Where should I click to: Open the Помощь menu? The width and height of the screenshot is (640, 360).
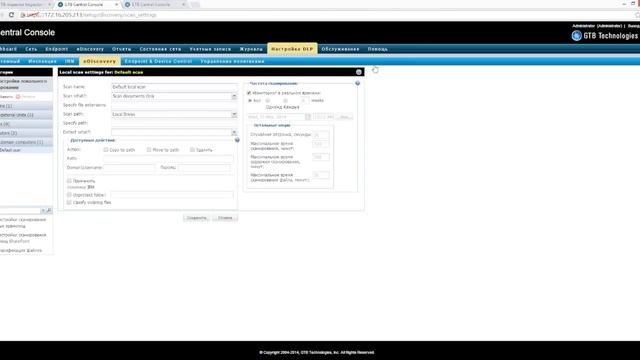(378, 49)
